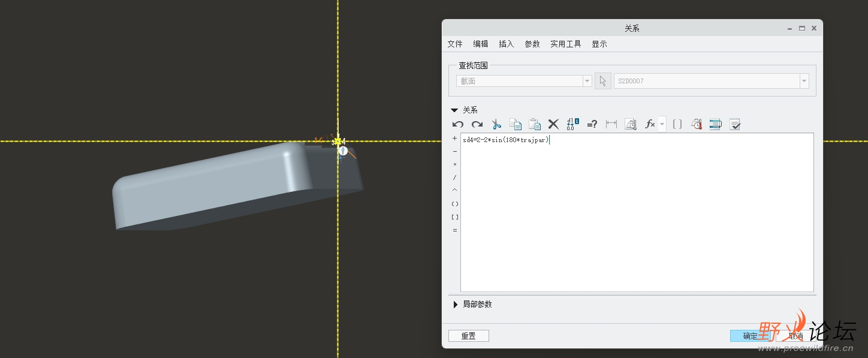Undo the last relation edit
Viewport: 868px width, 358px height.
pyautogui.click(x=458, y=124)
